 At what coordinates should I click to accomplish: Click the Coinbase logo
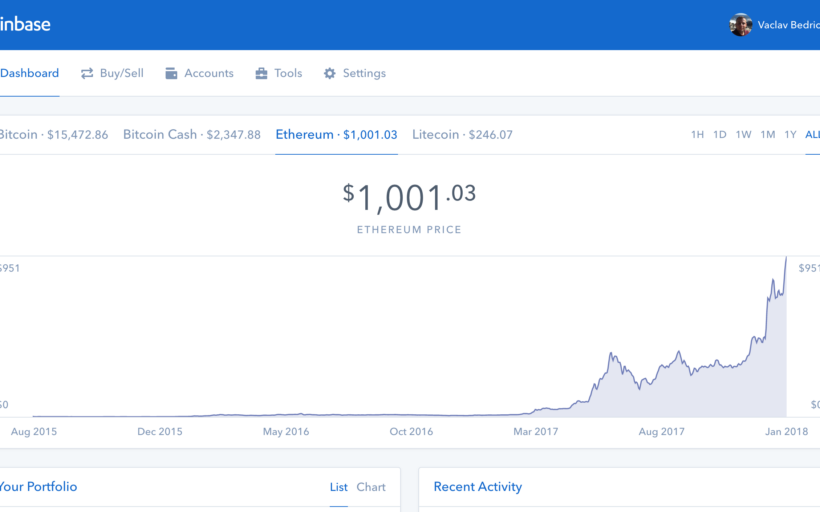click(x=25, y=24)
